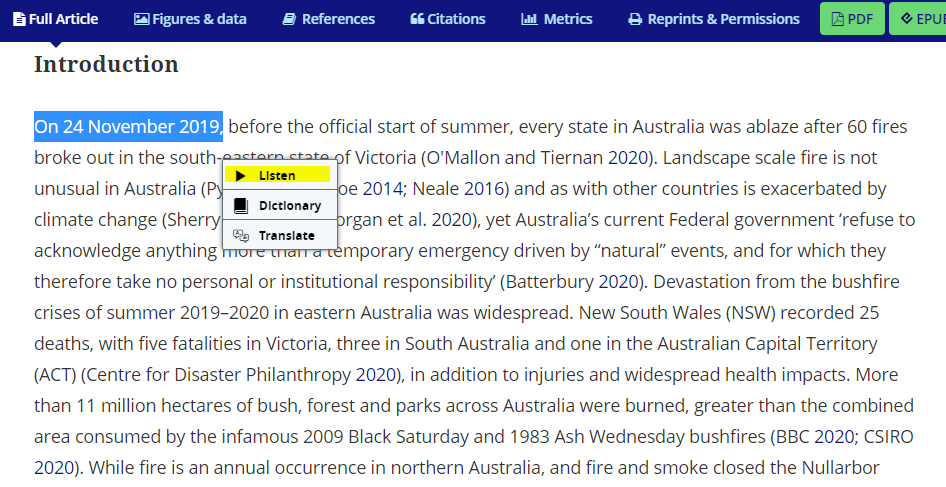Select Listen in the context menu
The width and height of the screenshot is (946, 487).
(277, 175)
